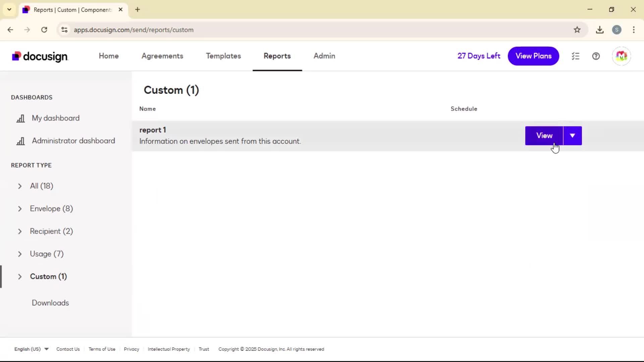Expand the Usage (7) chevron

20,254
